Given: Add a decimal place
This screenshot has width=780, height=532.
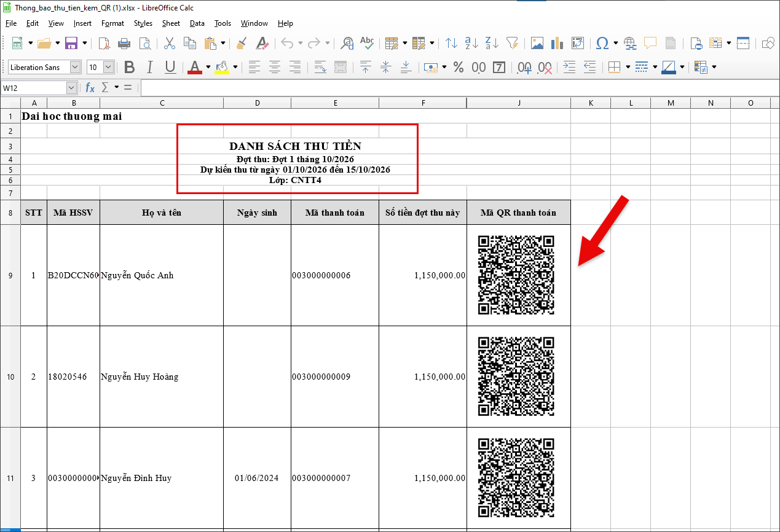Looking at the screenshot, I should click(x=524, y=67).
